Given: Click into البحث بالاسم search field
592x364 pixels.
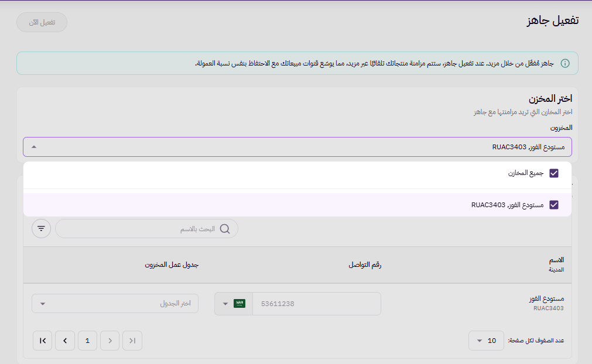Looking at the screenshot, I should 146,229.
